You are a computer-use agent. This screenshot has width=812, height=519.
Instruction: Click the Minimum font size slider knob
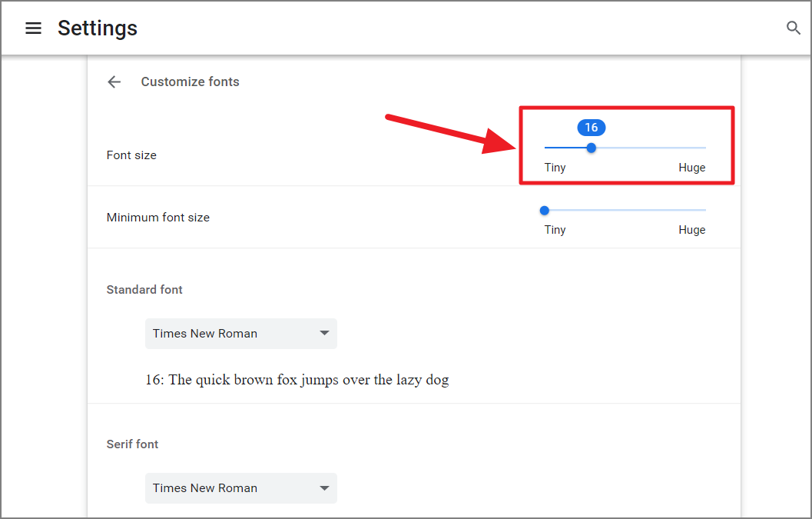coord(544,211)
